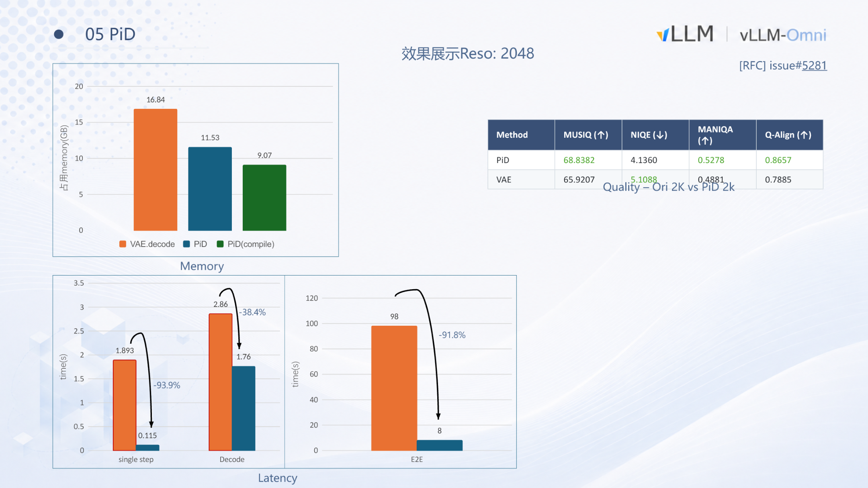Select the VAE Q-Align value 0.7885

point(778,180)
